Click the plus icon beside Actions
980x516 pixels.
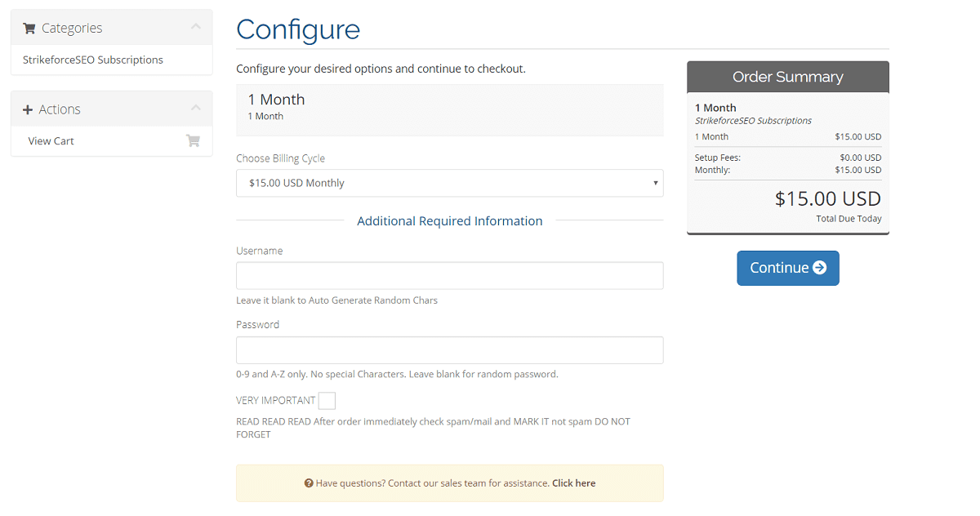coord(28,109)
